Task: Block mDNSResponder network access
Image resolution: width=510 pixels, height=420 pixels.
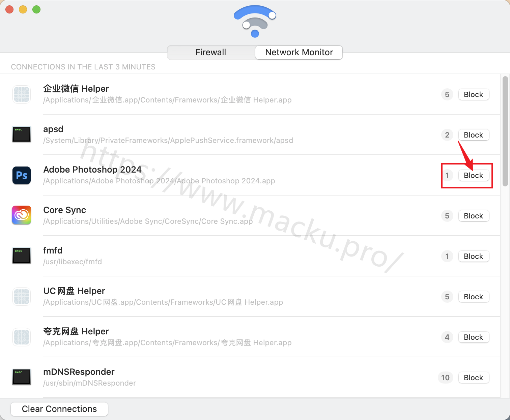Action: point(474,378)
